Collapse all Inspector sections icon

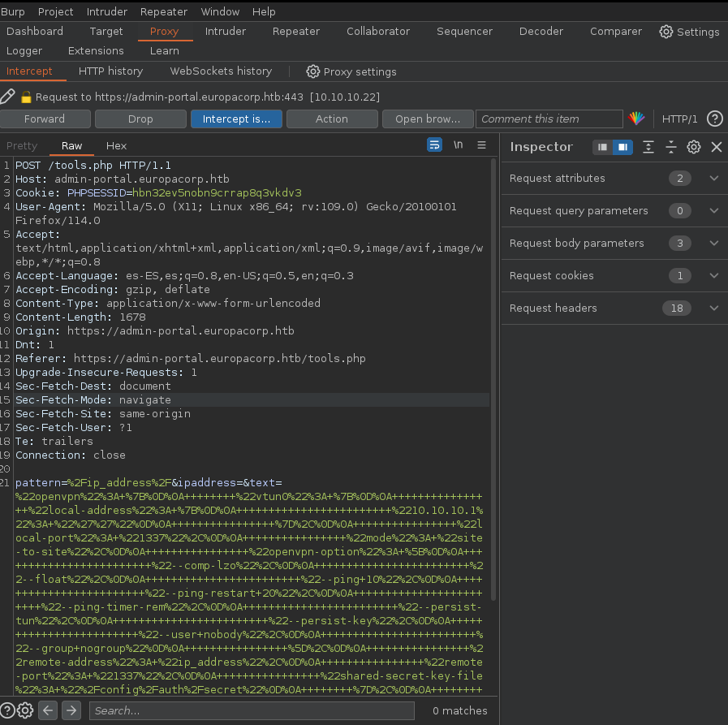click(670, 147)
